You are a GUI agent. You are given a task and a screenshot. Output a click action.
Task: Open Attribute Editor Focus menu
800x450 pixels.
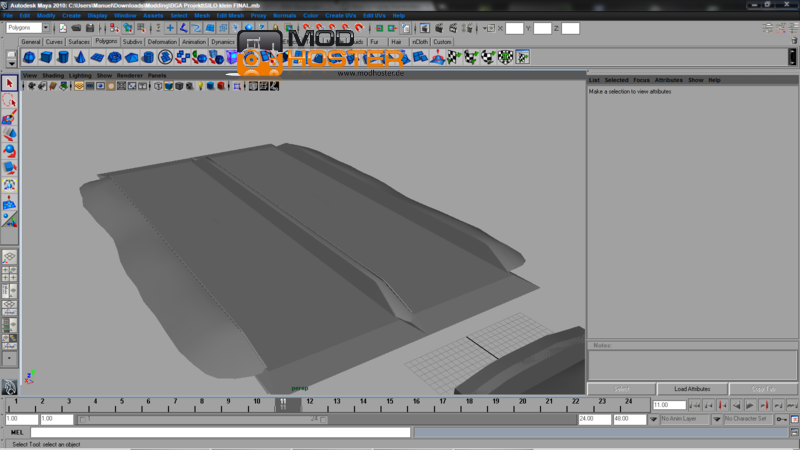coord(641,80)
